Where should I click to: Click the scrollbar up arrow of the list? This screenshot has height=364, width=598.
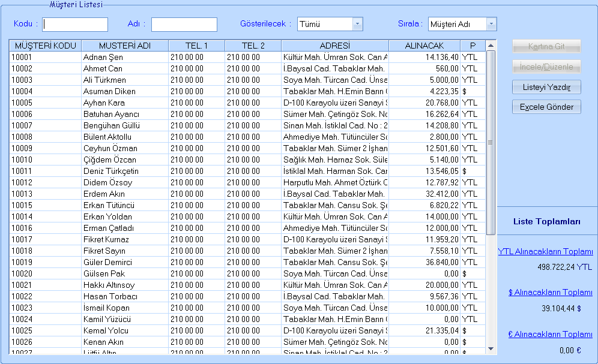coord(491,46)
